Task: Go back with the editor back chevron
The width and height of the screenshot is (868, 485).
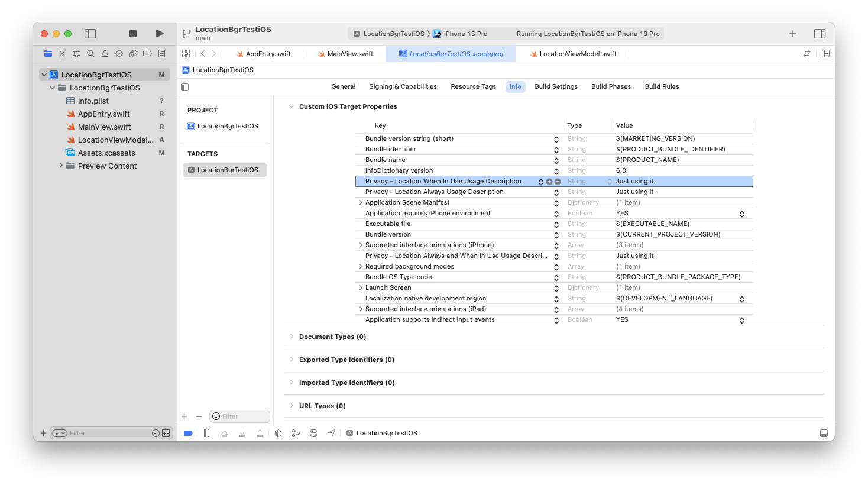Action: [x=203, y=53]
